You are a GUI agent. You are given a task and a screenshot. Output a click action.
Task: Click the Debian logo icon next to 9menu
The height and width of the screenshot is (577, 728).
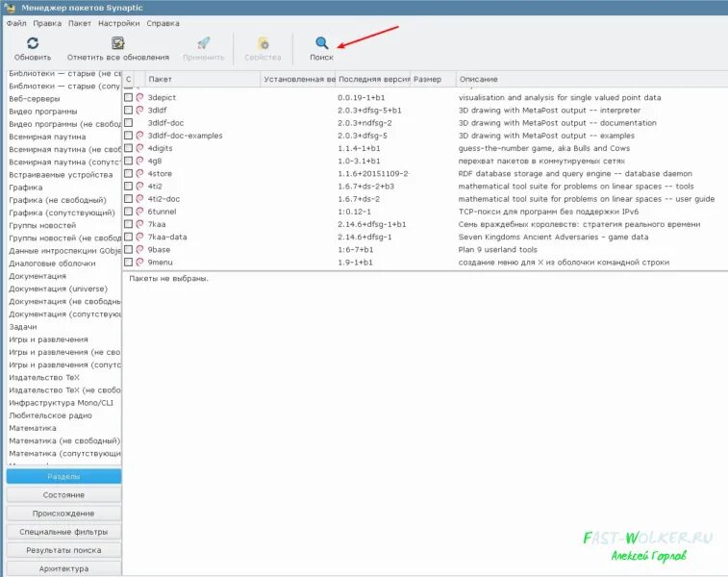(x=139, y=263)
